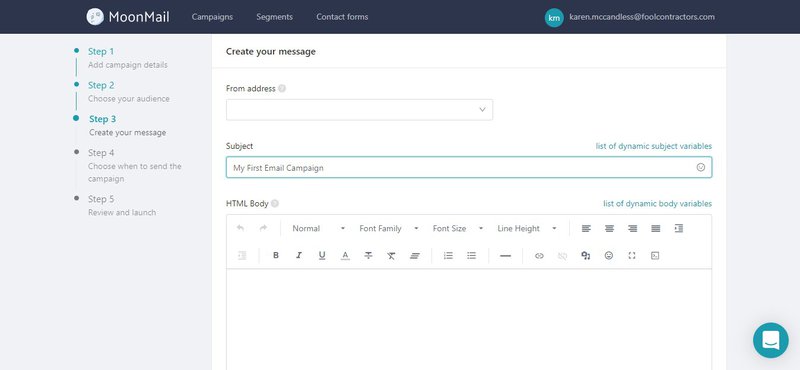Justify text in the editor toolbar

[656, 229]
